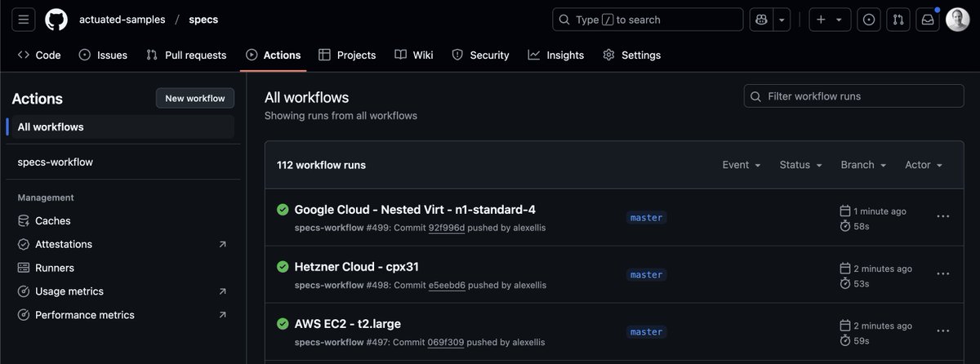Click master branch label on AWS EC2 run
This screenshot has height=364, width=980.
[x=646, y=332]
